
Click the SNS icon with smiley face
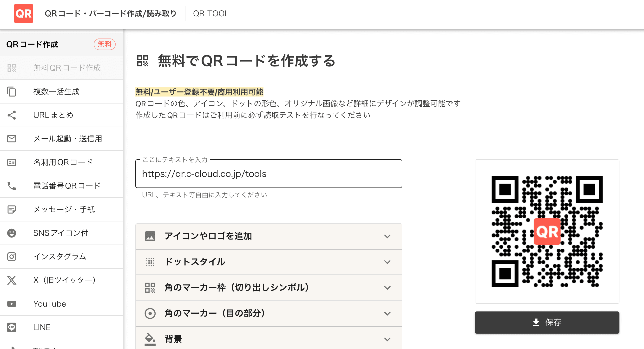13,233
